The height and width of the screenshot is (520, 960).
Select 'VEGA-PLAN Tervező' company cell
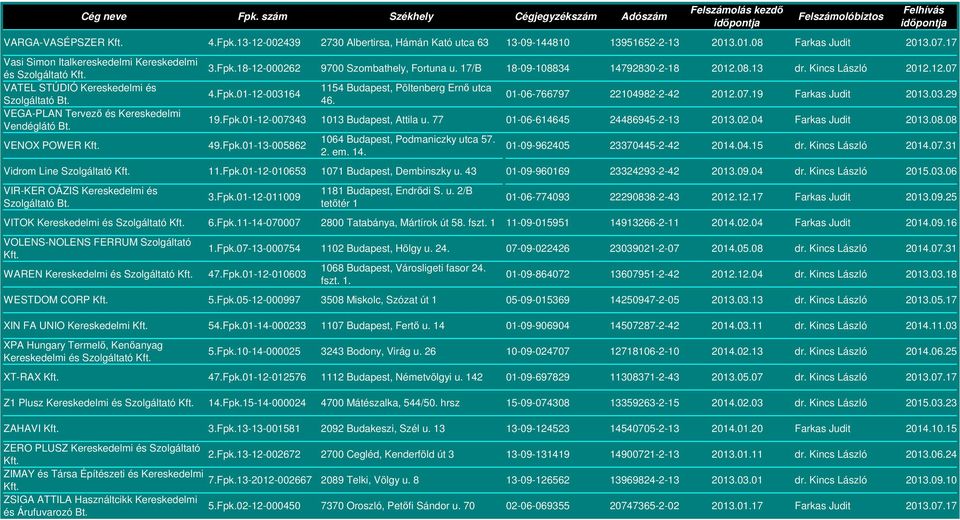(92, 120)
